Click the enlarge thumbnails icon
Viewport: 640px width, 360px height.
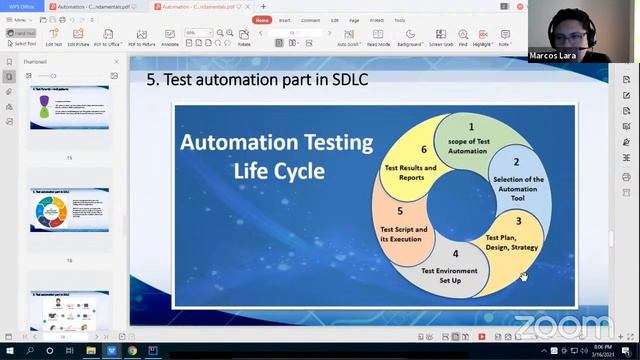[x=114, y=76]
